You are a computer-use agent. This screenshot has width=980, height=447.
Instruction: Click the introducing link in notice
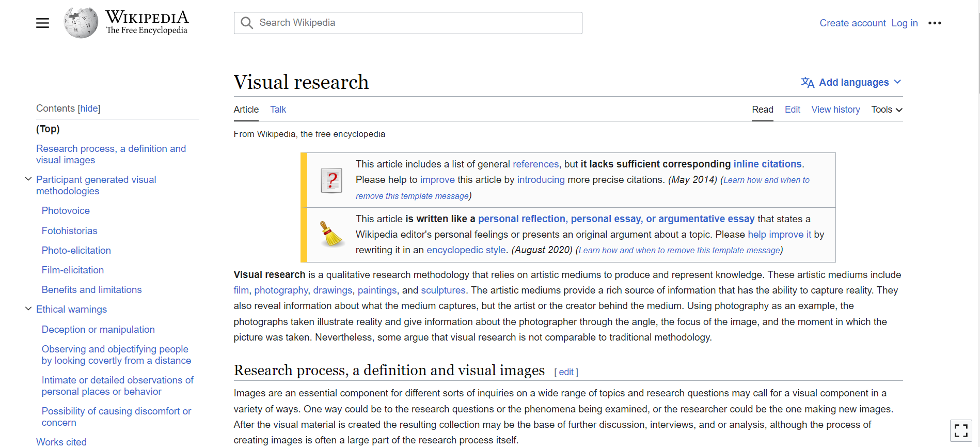pyautogui.click(x=541, y=180)
